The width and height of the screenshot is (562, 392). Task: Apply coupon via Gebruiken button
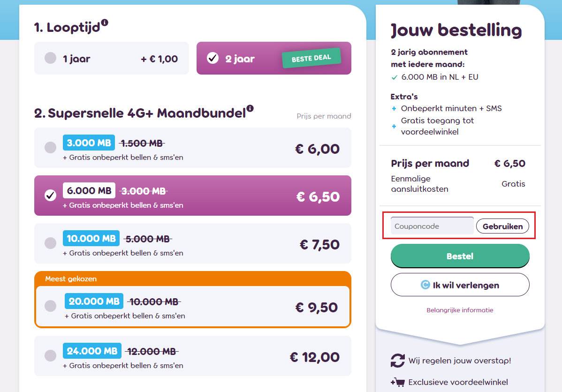tap(502, 226)
